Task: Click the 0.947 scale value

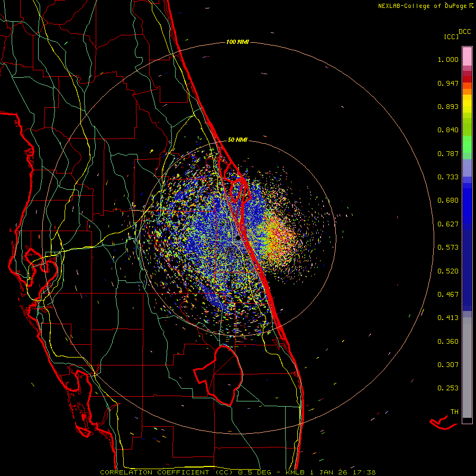Action: [x=448, y=83]
